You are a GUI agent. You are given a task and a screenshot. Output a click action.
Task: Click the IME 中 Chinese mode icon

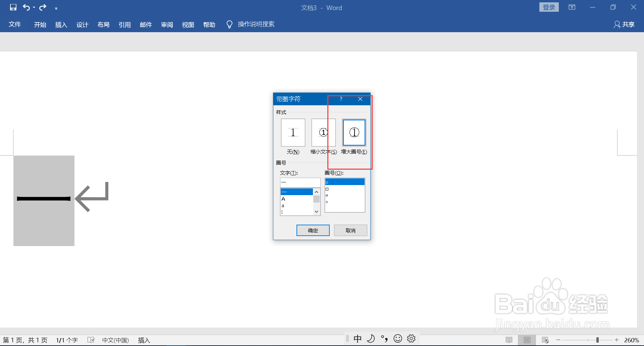pos(358,339)
